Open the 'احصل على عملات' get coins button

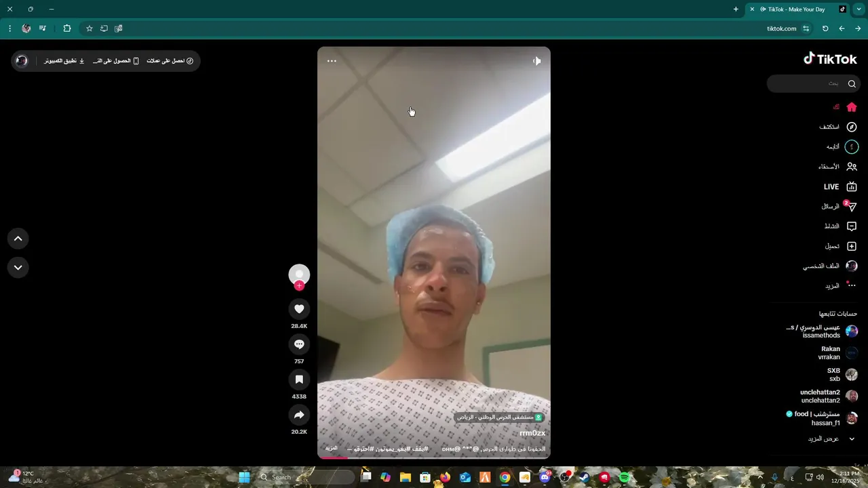pos(170,61)
